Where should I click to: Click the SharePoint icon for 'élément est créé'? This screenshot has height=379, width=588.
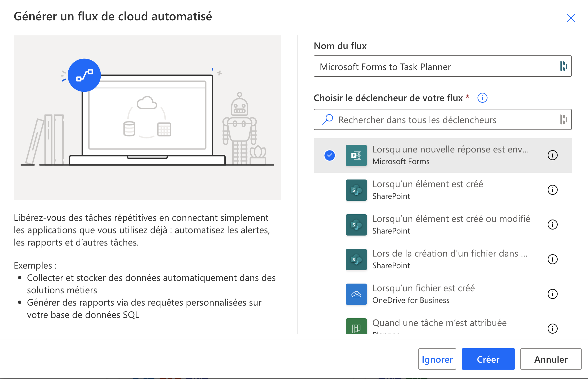(356, 190)
